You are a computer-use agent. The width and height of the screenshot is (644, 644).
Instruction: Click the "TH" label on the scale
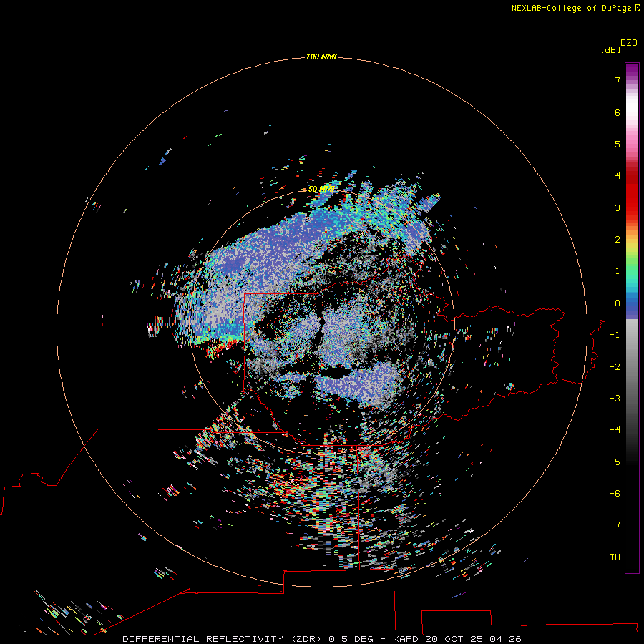point(615,557)
